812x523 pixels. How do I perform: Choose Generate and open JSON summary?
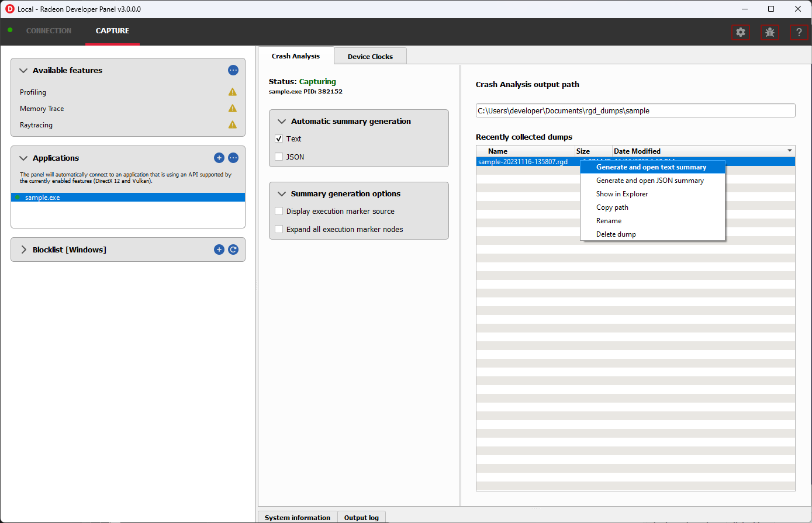(x=652, y=181)
